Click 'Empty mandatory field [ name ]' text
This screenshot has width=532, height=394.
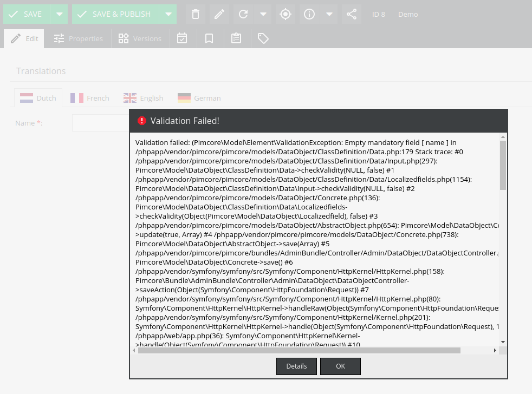(x=397, y=142)
